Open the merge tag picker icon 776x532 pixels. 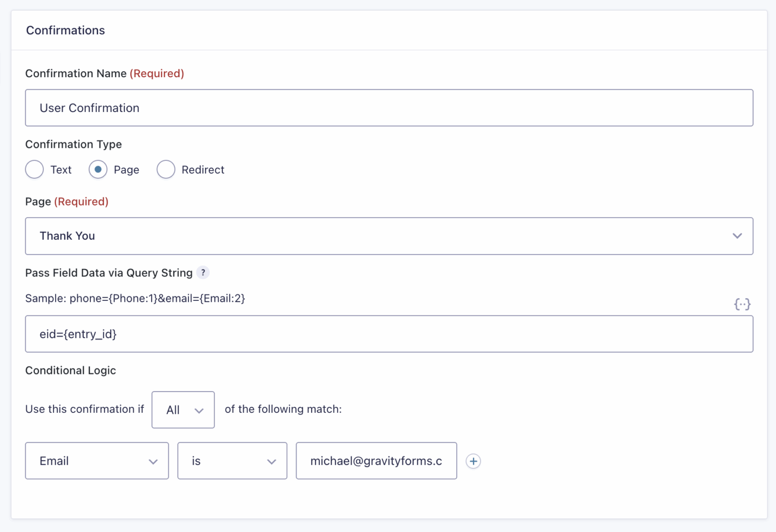(742, 304)
